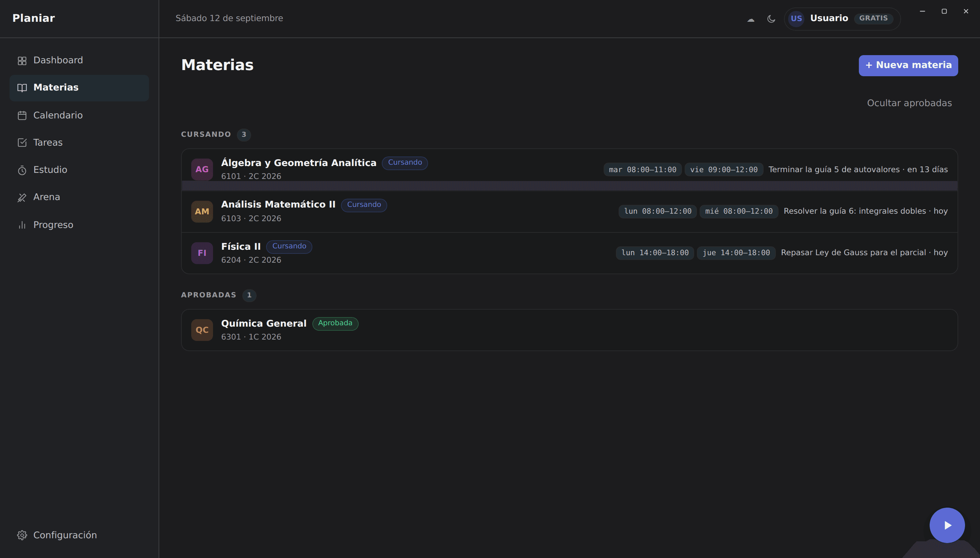Click the mar 08:00–11:00 schedule chip

coord(642,169)
